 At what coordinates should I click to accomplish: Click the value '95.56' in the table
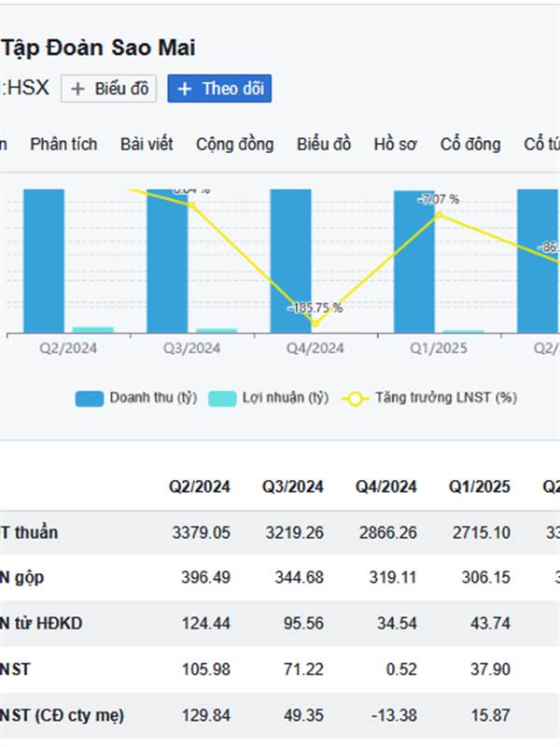[x=304, y=624]
